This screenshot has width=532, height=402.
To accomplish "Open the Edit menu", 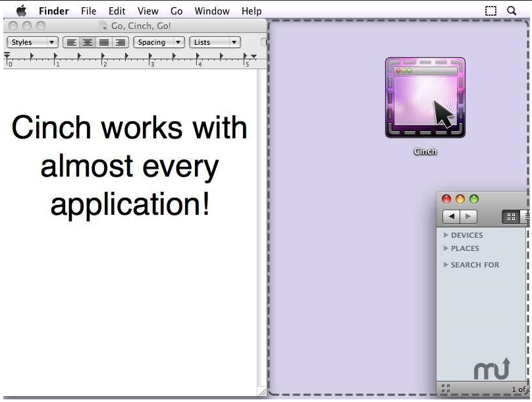I will pyautogui.click(x=117, y=11).
